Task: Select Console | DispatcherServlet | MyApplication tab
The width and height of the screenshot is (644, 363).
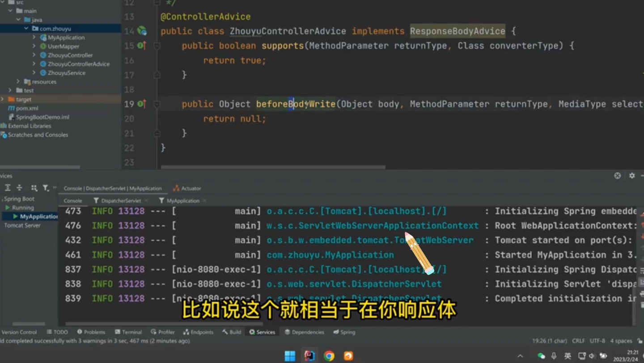Action: click(x=113, y=188)
